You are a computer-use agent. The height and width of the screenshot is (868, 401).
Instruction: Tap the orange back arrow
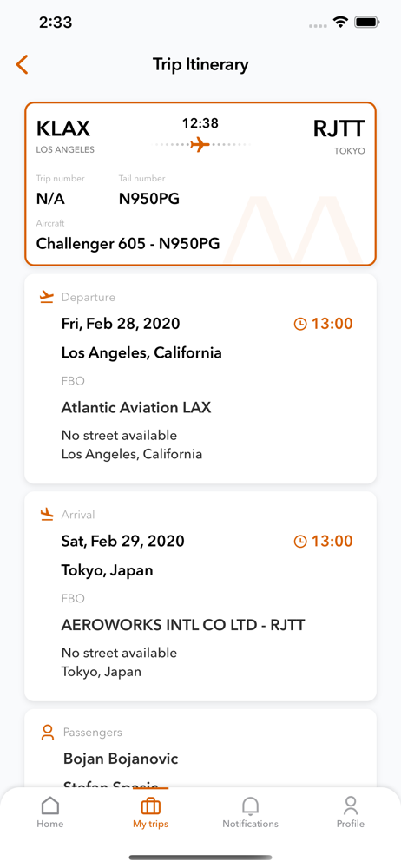point(22,65)
